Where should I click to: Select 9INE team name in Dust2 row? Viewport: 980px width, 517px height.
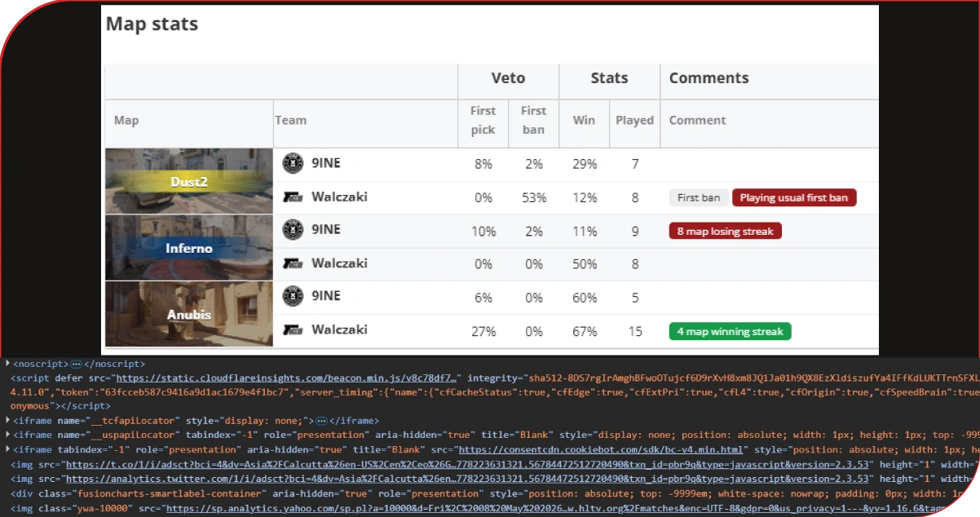326,163
